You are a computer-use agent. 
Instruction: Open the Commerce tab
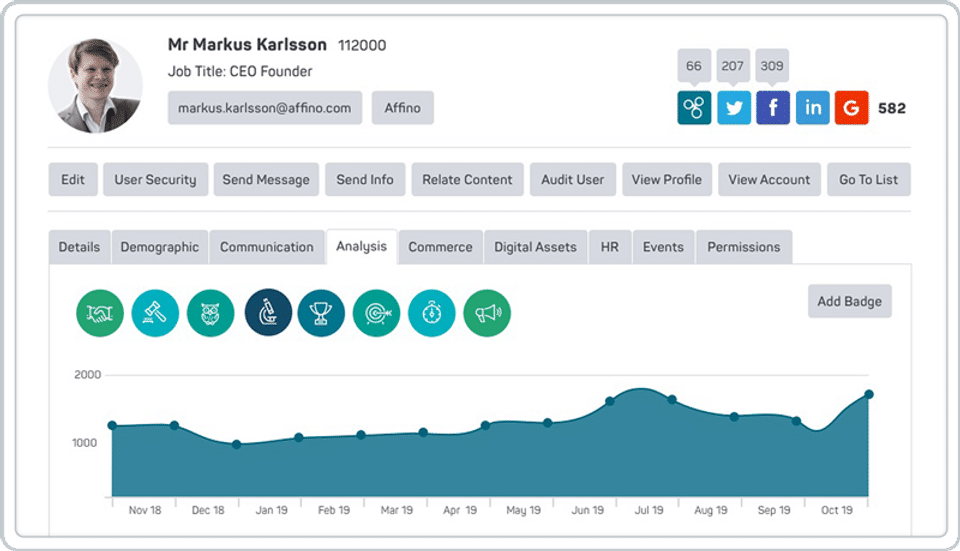point(440,247)
